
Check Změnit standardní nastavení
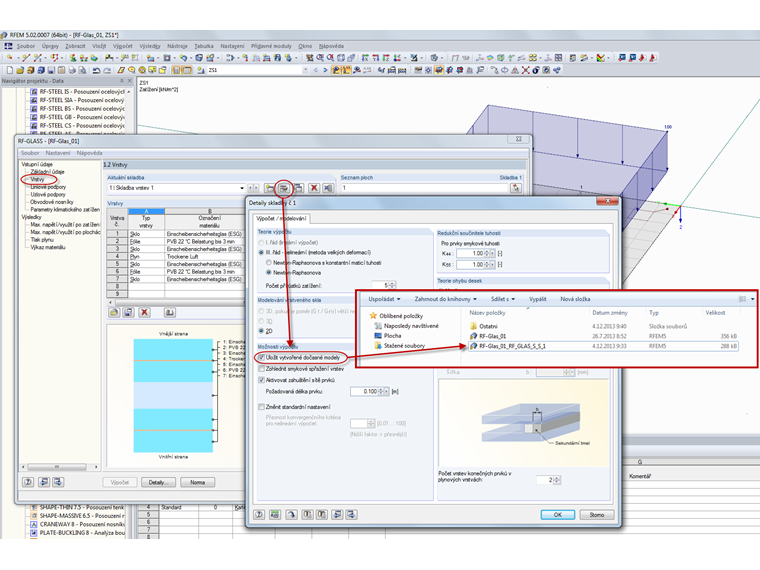(x=262, y=407)
